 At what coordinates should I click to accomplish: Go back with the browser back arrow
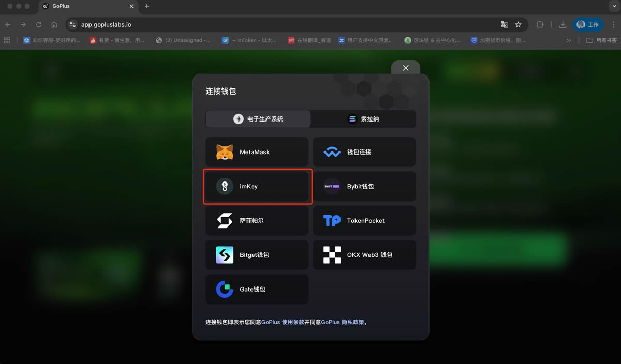click(x=8, y=24)
